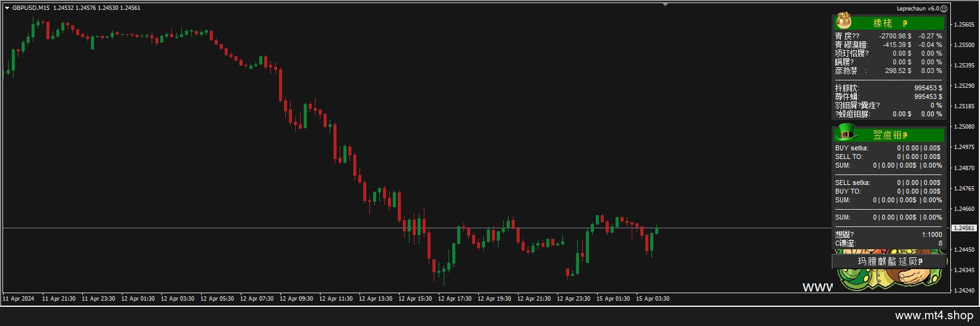Click the SELL setka label

click(852, 183)
